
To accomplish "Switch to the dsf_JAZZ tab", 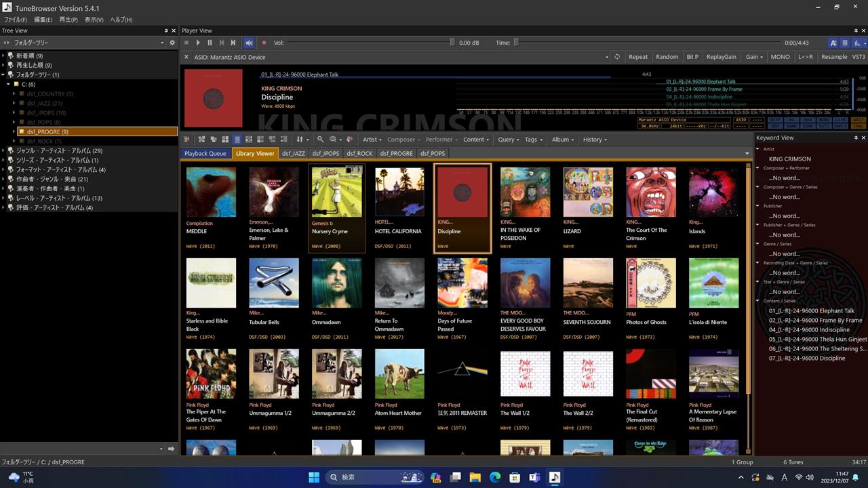I will [294, 153].
